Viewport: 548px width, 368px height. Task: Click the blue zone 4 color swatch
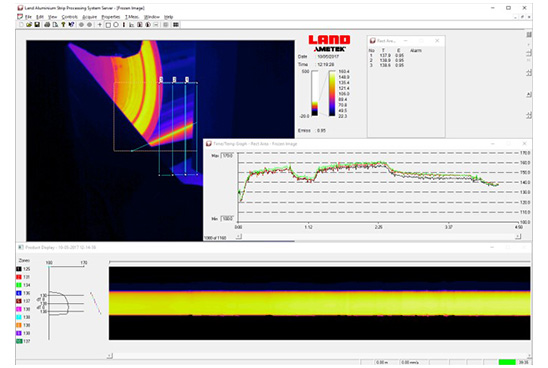(19, 293)
